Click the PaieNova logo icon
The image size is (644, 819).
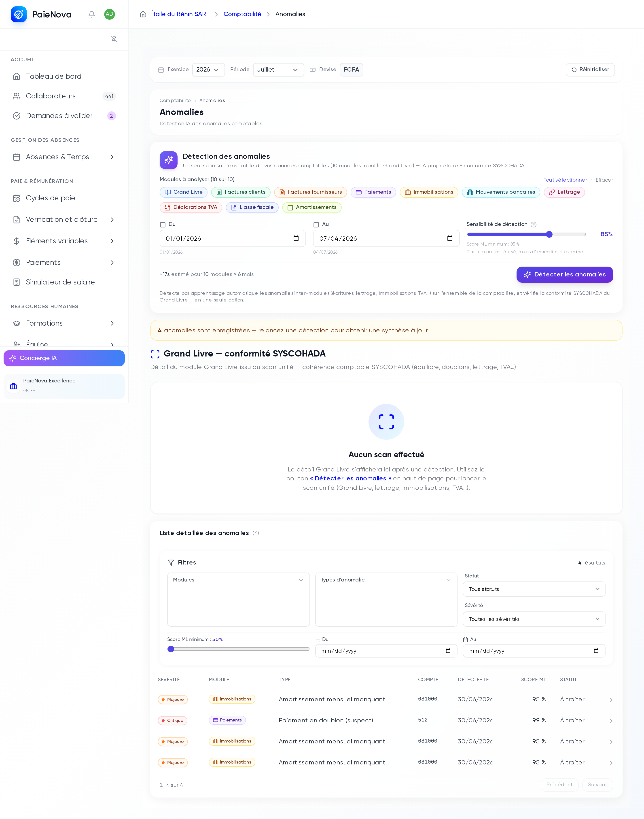pyautogui.click(x=19, y=14)
